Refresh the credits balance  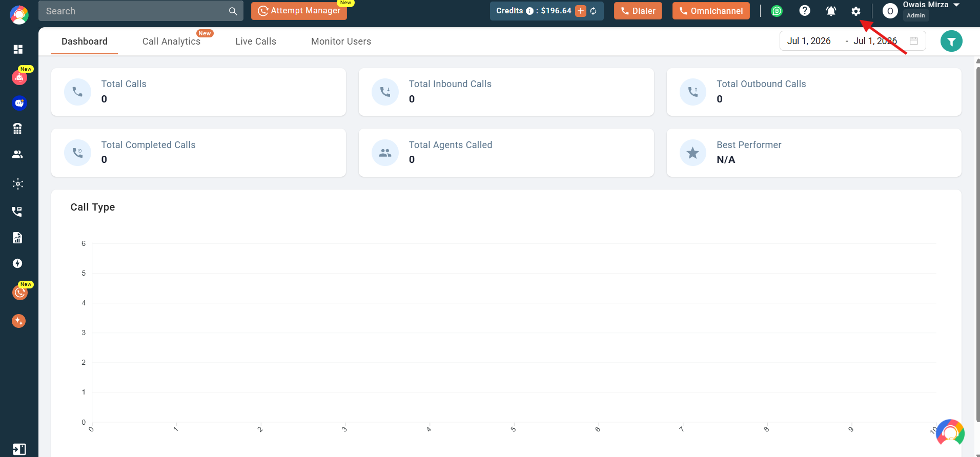(x=594, y=11)
